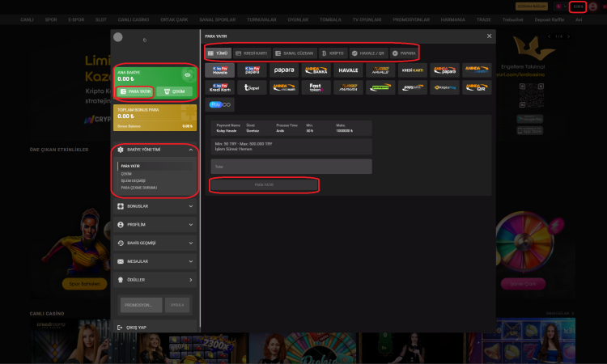This screenshot has height=364, width=607.
Task: Click the Şanslı Çark banner button
Action: click(523, 284)
